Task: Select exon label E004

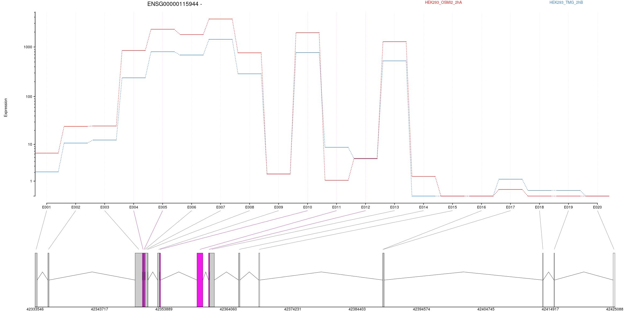Action: (134, 207)
